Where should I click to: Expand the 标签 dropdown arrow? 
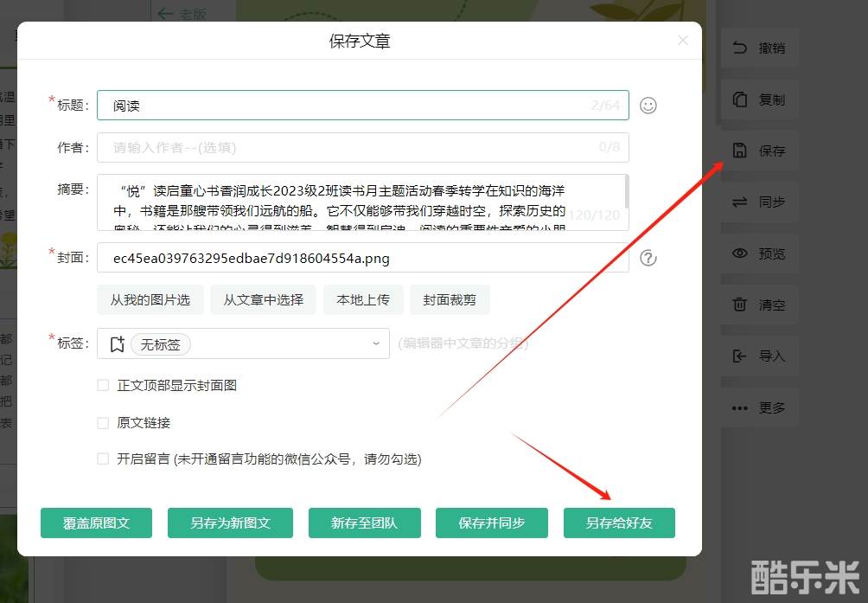click(376, 343)
